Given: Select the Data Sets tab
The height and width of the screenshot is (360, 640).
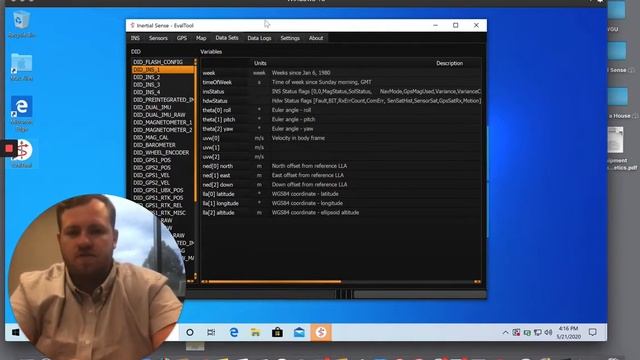Looking at the screenshot, I should (x=227, y=38).
